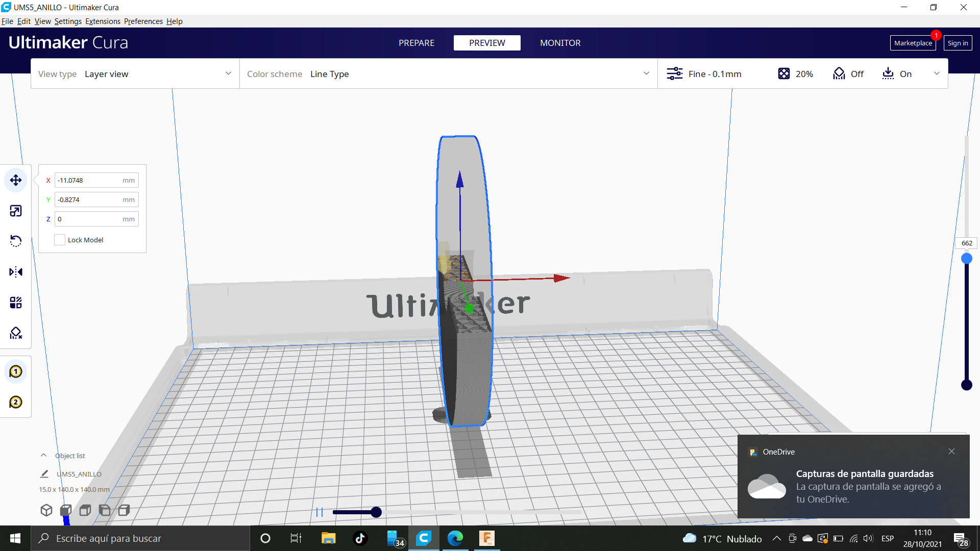Open the Extensions menu
Viewport: 980px width, 551px height.
[x=103, y=21]
